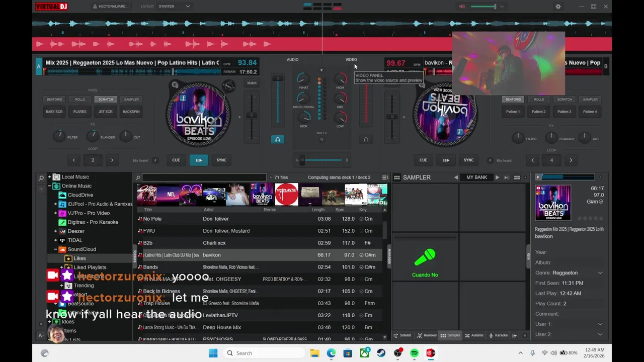The image size is (644, 362).
Task: Click the left deck CUT knob
Action: [125, 136]
